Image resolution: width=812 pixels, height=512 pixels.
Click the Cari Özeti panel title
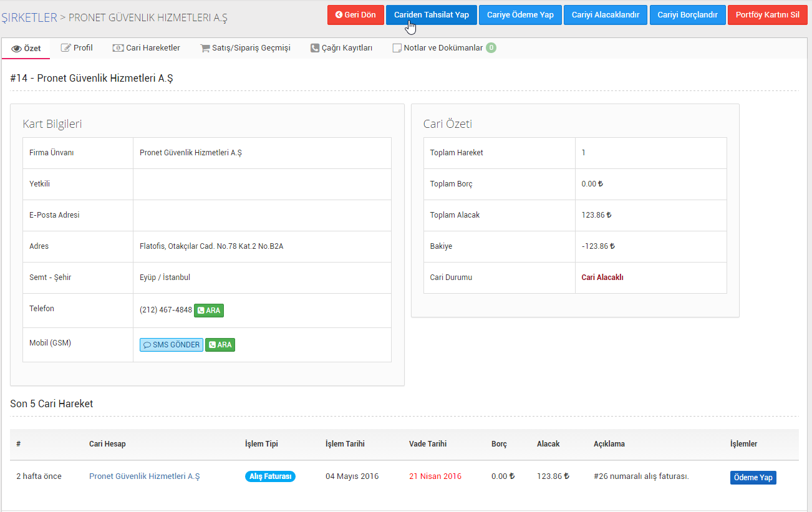pos(448,123)
